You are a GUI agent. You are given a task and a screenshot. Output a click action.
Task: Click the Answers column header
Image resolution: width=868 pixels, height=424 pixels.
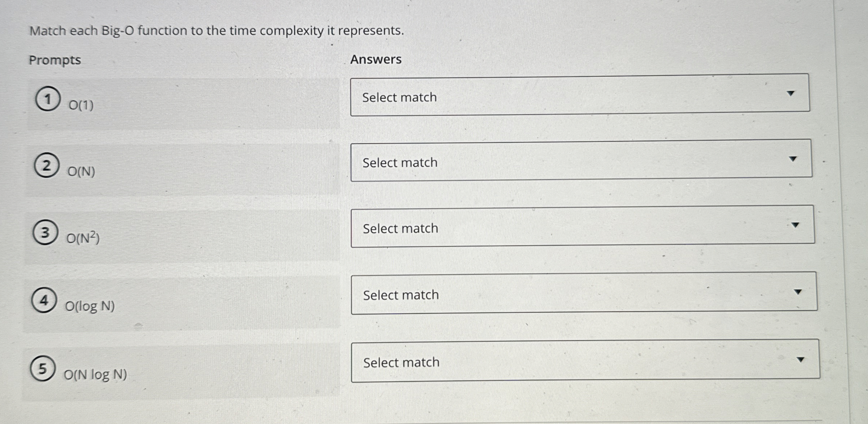click(376, 59)
